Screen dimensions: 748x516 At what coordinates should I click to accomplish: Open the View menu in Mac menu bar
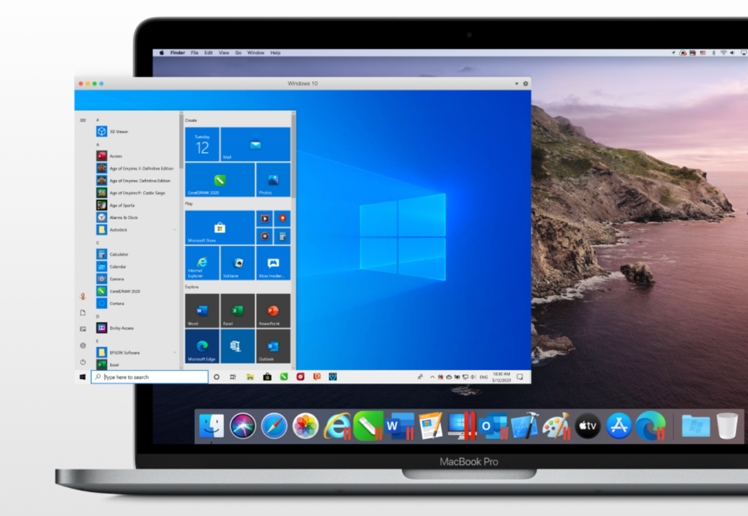[224, 53]
